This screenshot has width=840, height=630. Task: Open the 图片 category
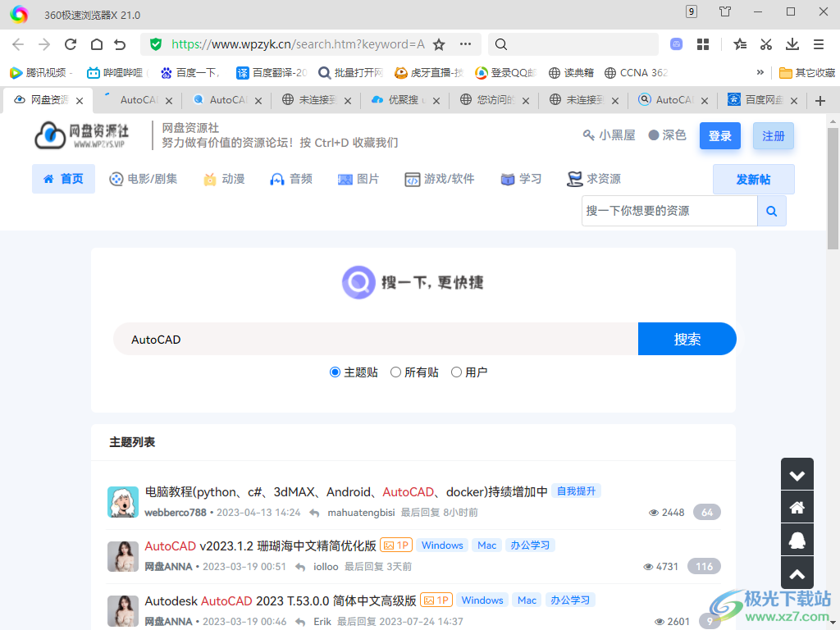tap(358, 179)
